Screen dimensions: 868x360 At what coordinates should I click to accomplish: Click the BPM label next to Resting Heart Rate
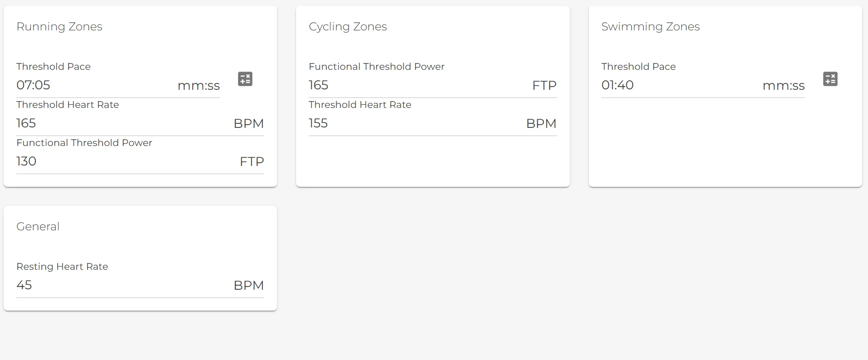click(248, 285)
